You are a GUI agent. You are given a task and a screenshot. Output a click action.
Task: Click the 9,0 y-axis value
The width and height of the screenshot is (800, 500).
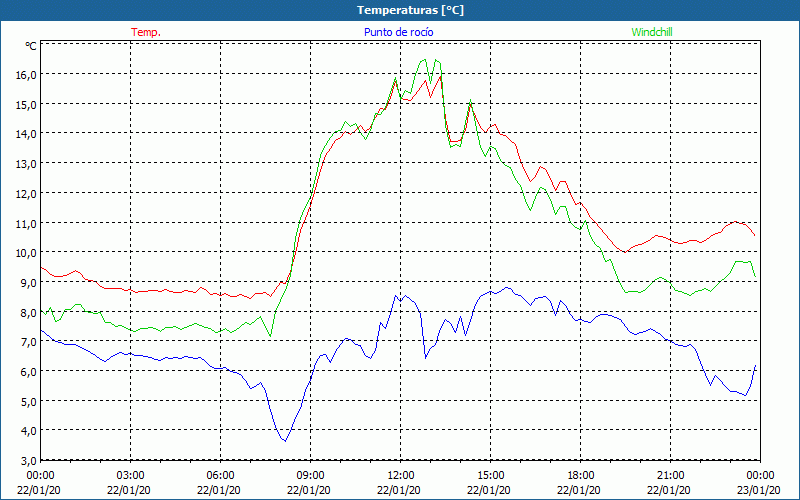click(29, 283)
